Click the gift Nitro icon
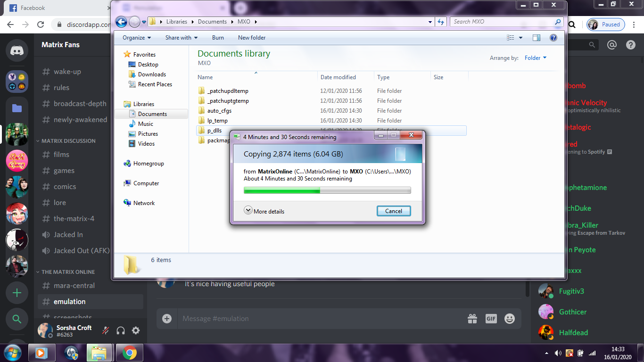The height and width of the screenshot is (362, 644). (472, 319)
